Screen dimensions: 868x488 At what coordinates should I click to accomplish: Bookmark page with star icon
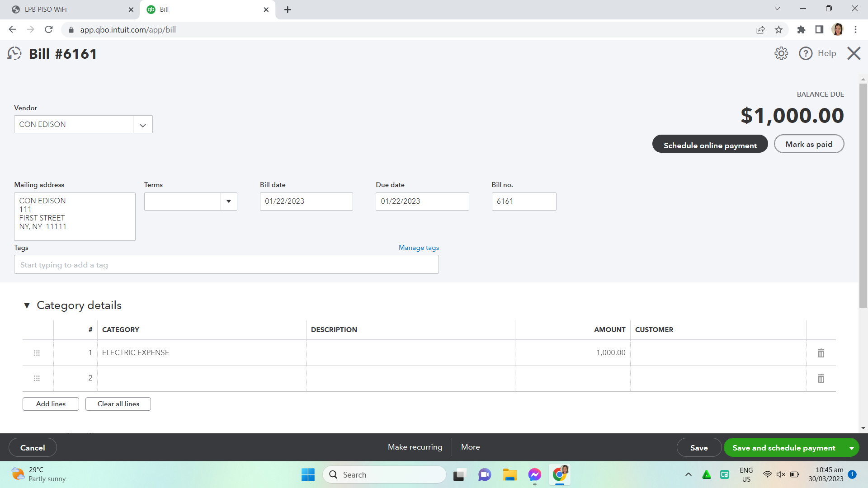point(778,30)
